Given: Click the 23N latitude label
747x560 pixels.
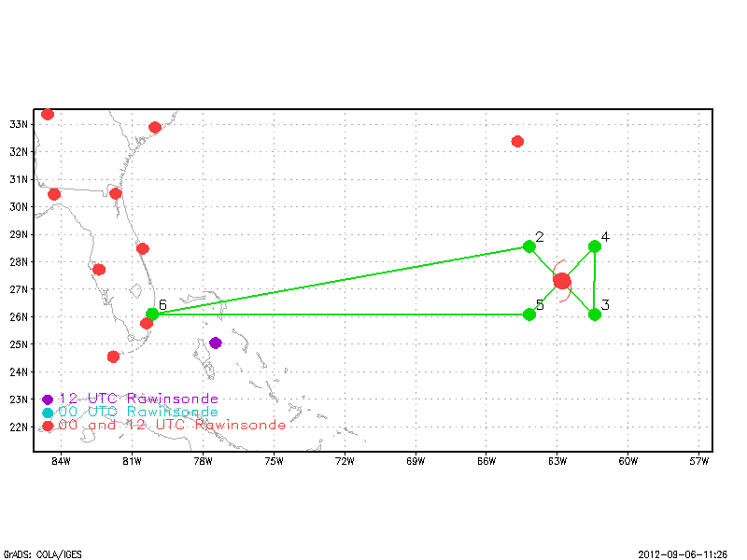Looking at the screenshot, I should 19,399.
